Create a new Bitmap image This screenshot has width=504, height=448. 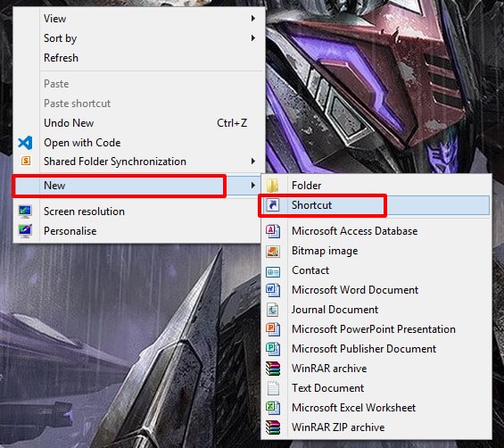pyautogui.click(x=376, y=251)
